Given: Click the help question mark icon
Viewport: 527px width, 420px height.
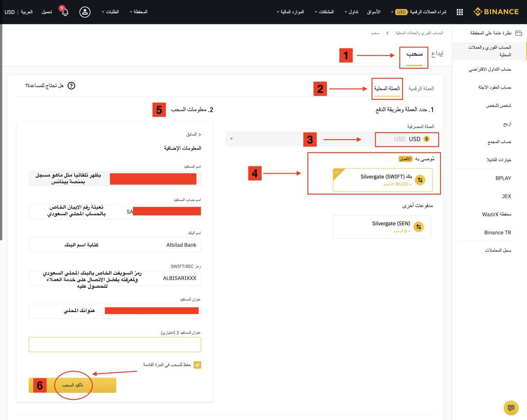Looking at the screenshot, I should [71, 86].
